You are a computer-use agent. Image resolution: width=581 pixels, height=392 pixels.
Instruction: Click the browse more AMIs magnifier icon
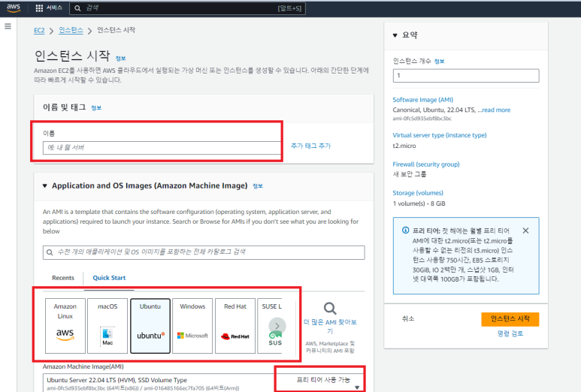[x=330, y=308]
